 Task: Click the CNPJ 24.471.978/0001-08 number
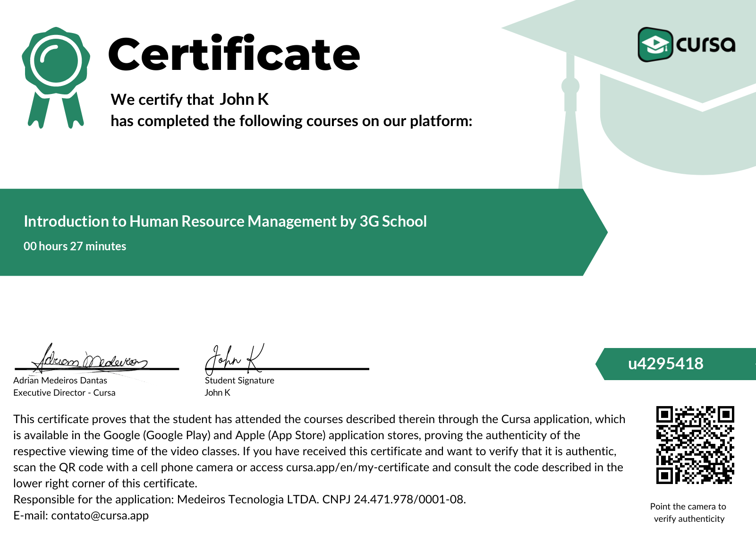(x=394, y=499)
